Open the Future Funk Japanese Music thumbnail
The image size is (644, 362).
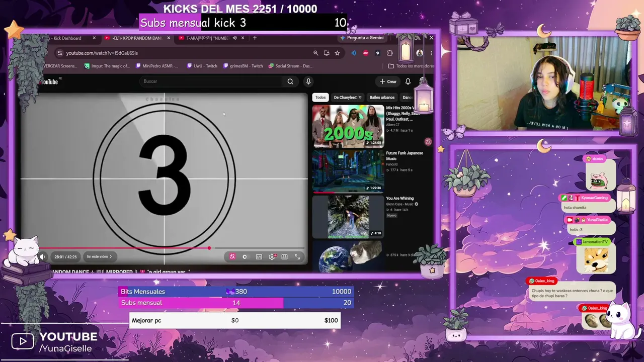348,171
